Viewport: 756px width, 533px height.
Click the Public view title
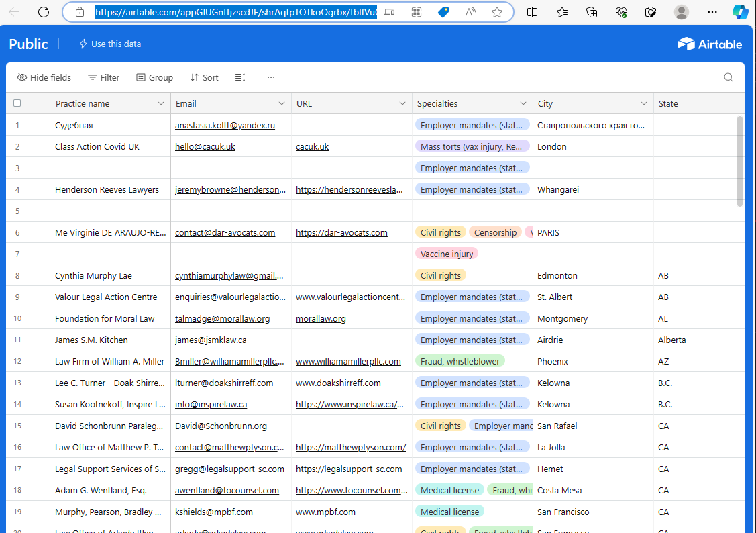click(28, 44)
